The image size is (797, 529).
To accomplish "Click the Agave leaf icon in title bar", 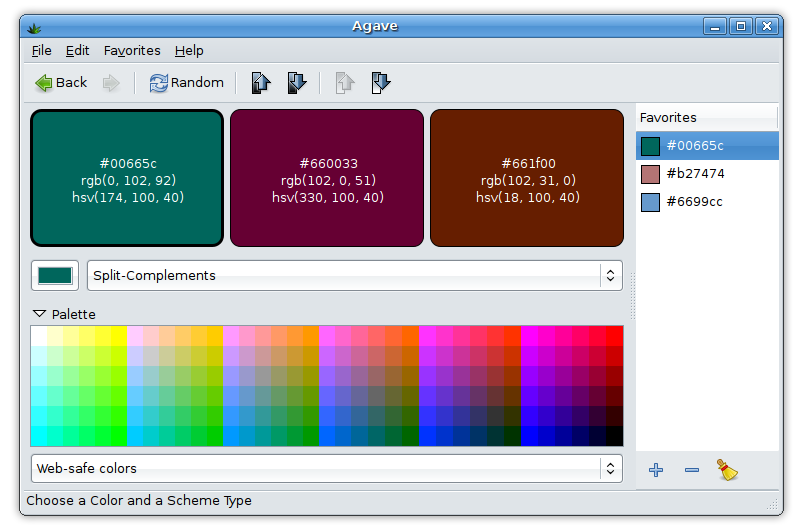I will pos(34,28).
